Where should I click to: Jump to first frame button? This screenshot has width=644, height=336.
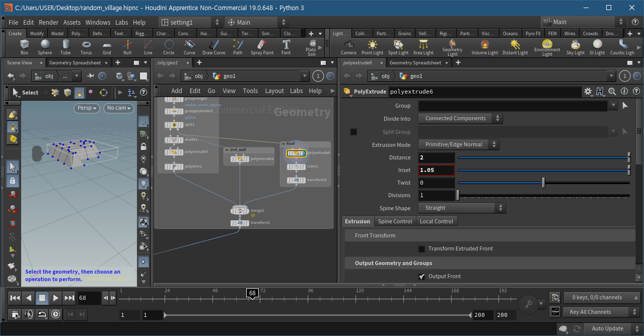click(15, 298)
